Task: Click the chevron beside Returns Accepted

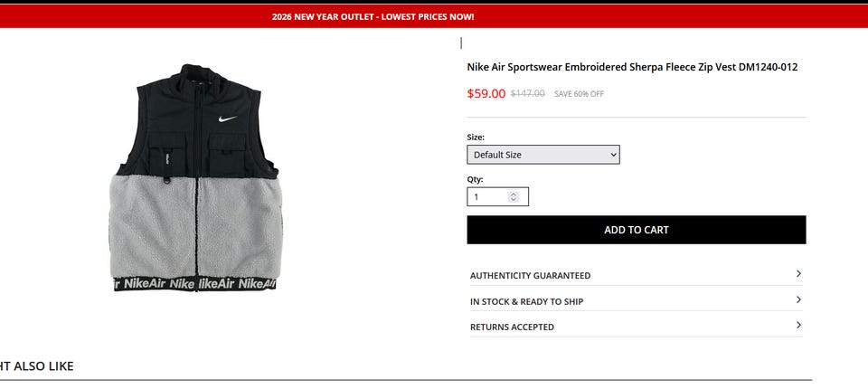Action: click(798, 326)
